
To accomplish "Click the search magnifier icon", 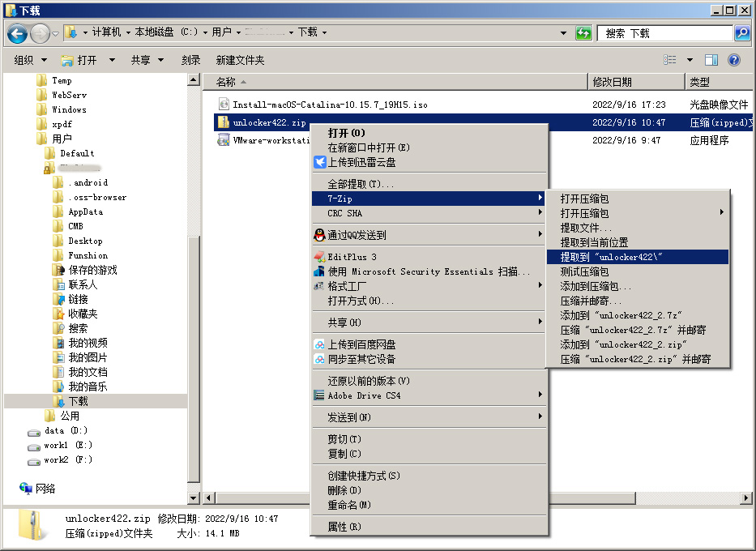I will [742, 33].
